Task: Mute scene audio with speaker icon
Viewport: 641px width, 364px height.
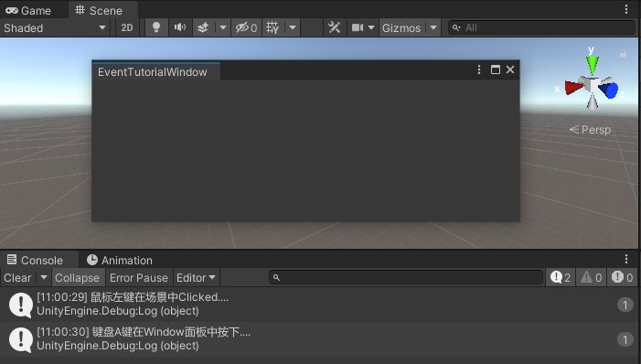Action: pos(179,27)
